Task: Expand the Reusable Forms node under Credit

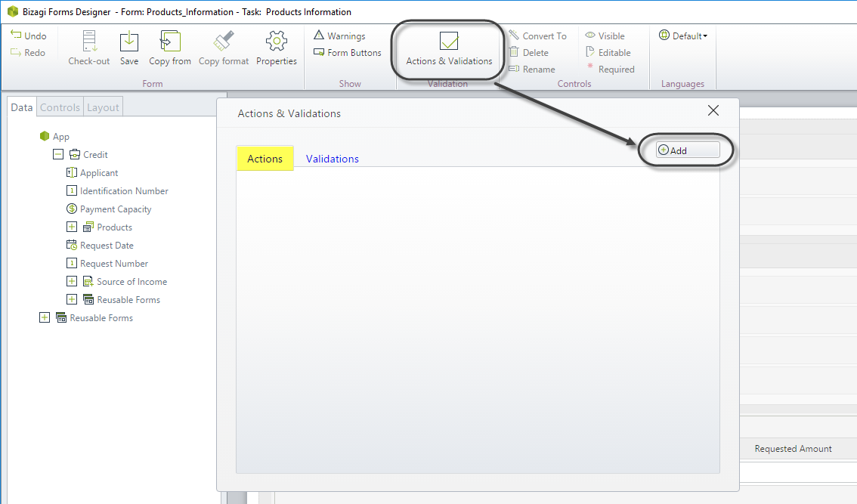Action: 72,299
